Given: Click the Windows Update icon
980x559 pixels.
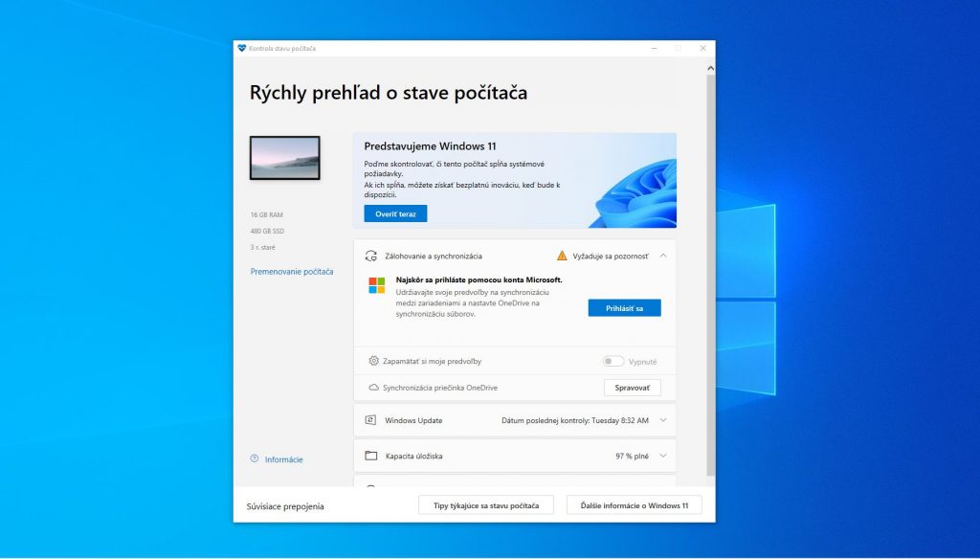Looking at the screenshot, I should 370,420.
